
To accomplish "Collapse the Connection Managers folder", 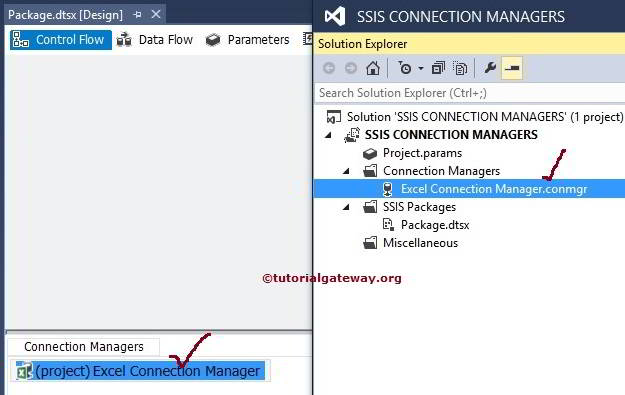I will [346, 171].
